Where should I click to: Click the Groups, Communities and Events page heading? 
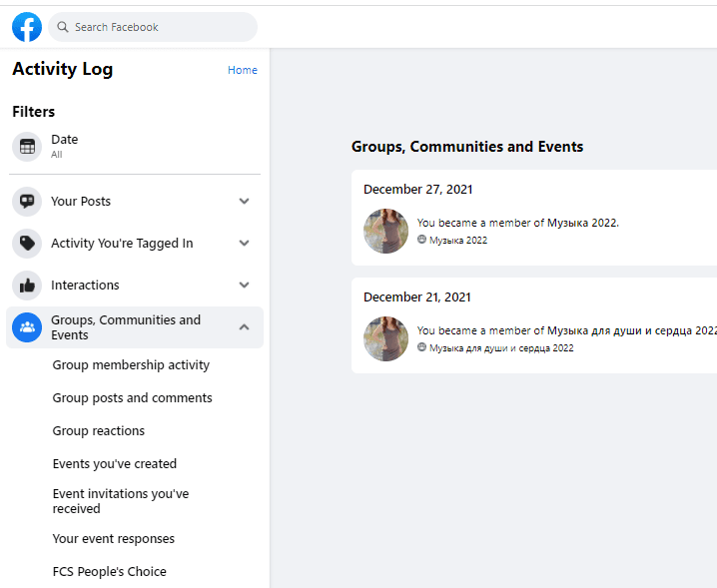pyautogui.click(x=467, y=147)
